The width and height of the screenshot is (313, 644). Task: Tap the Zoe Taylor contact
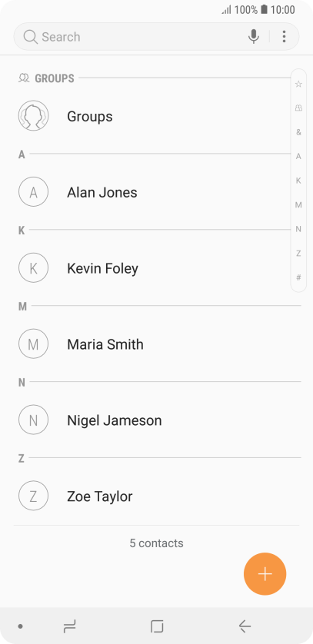click(x=157, y=496)
